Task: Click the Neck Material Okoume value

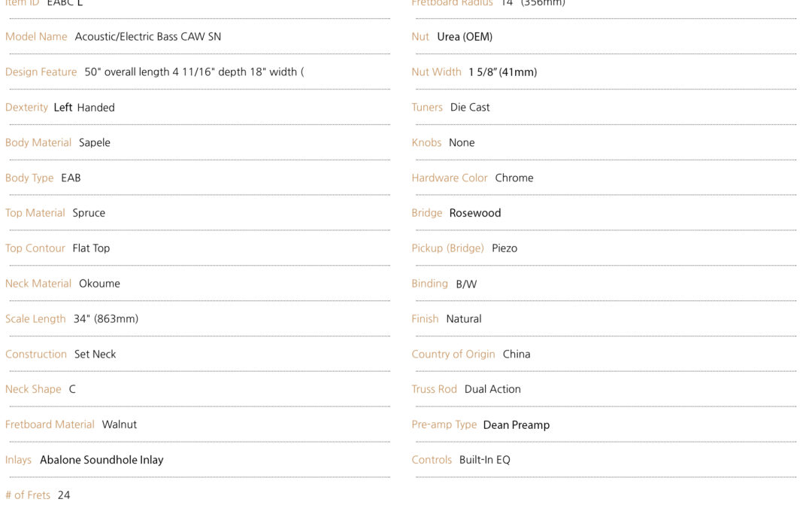Action: tap(99, 284)
